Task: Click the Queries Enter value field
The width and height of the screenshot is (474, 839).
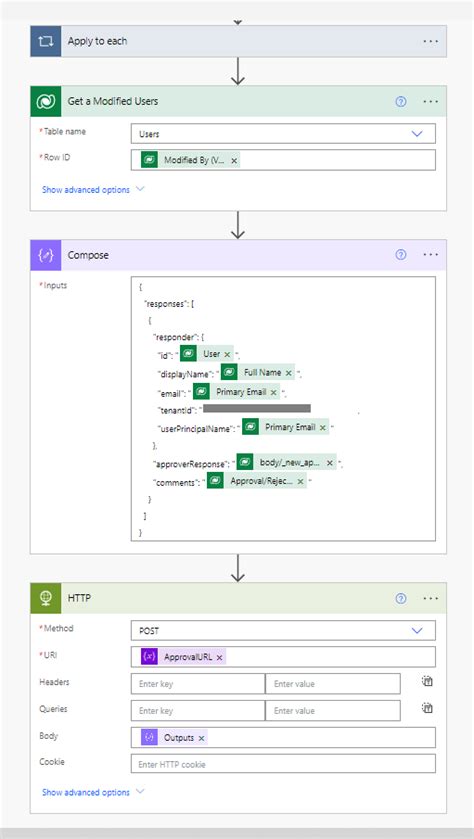Action: tap(333, 711)
